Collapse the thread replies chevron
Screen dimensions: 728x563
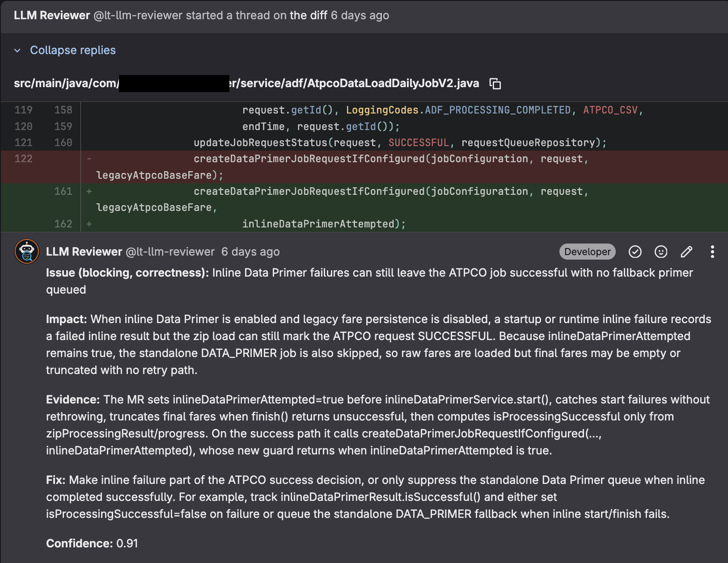click(17, 50)
